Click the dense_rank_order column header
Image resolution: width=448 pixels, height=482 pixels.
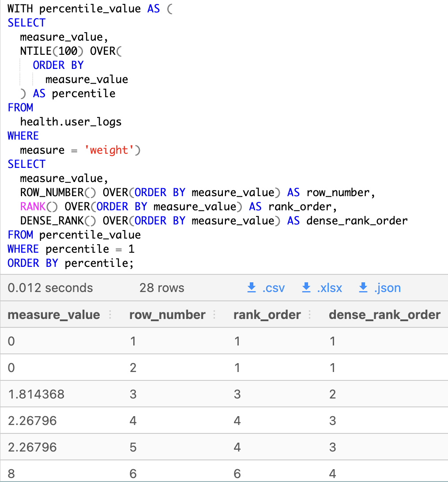[x=384, y=315]
